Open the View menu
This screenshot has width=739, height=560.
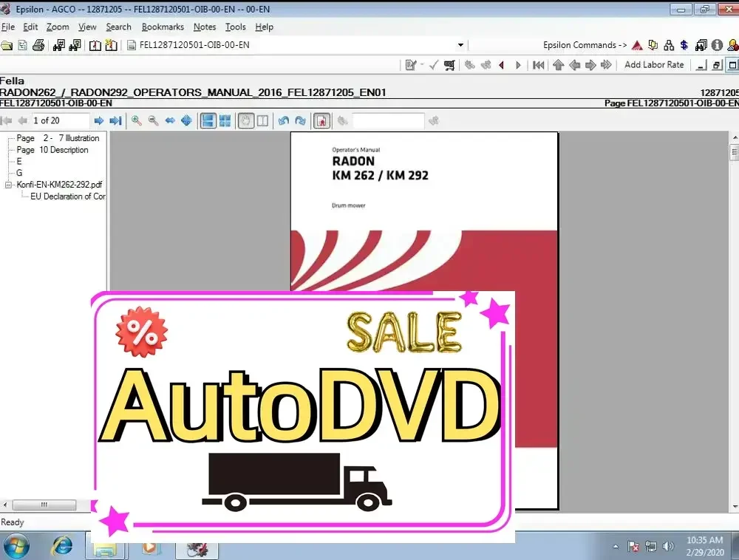pos(87,27)
